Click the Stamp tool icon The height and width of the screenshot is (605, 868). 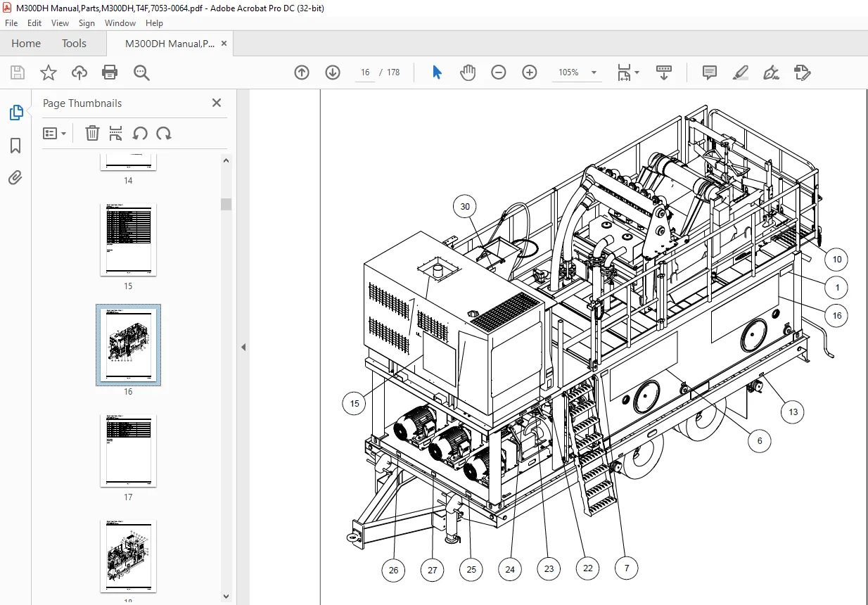tap(802, 72)
